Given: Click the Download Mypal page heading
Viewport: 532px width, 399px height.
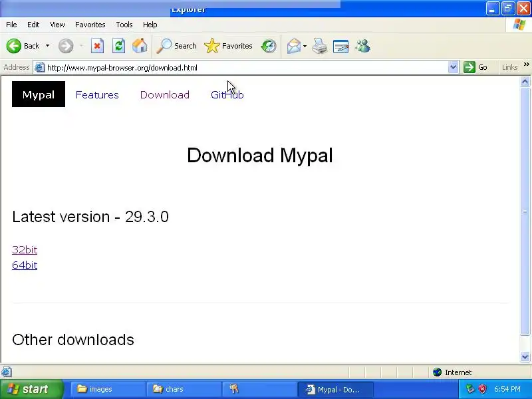Looking at the screenshot, I should coord(260,155).
